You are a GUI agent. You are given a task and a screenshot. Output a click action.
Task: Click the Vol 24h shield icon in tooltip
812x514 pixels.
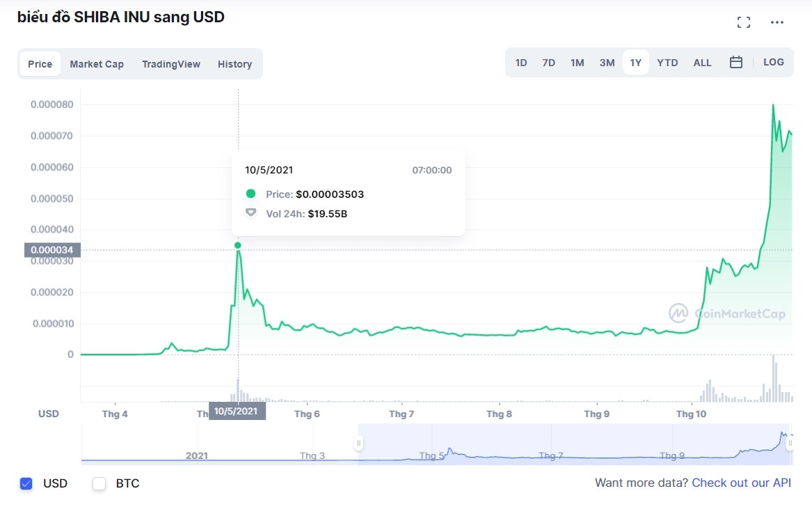250,214
